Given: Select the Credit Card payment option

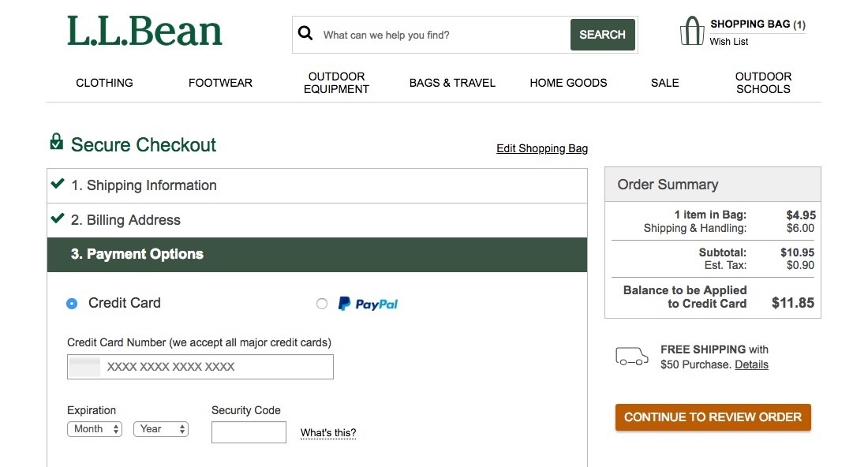Looking at the screenshot, I should [x=72, y=304].
